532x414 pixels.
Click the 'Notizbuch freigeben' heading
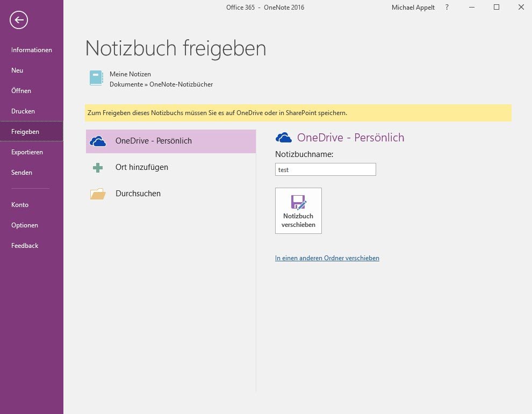(x=175, y=48)
